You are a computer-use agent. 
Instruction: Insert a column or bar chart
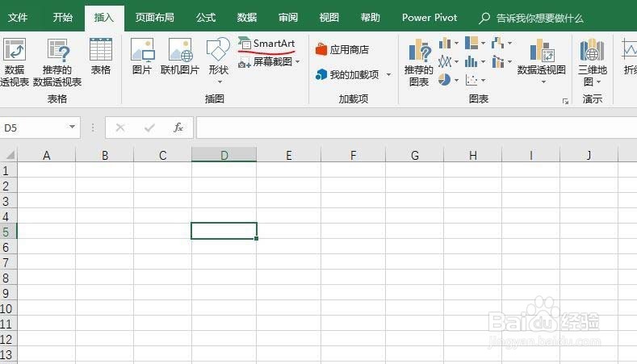445,43
